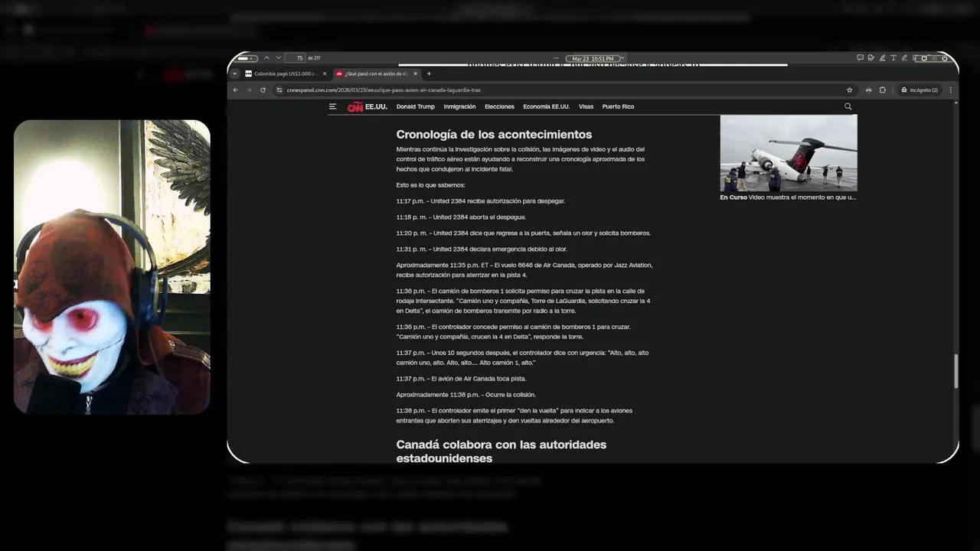Select the comment bubble annotation tool

coord(860,58)
